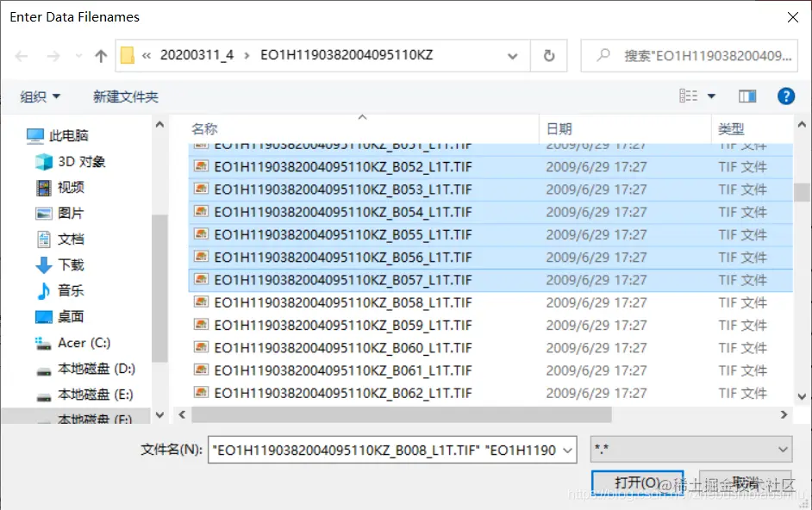Screen dimensions: 812x510
Task: Select 本地磁盘 (E:) drive
Action: click(x=85, y=395)
